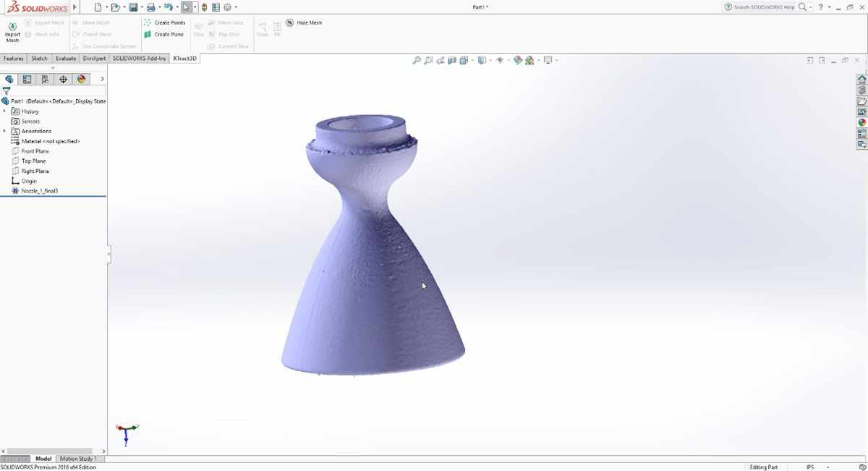Image resolution: width=868 pixels, height=471 pixels.
Task: Click the Create Plane tool
Action: click(x=165, y=34)
